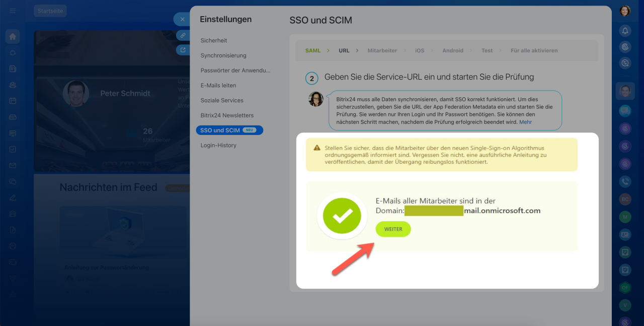Open Login-History settings
The height and width of the screenshot is (326, 644).
(x=218, y=145)
